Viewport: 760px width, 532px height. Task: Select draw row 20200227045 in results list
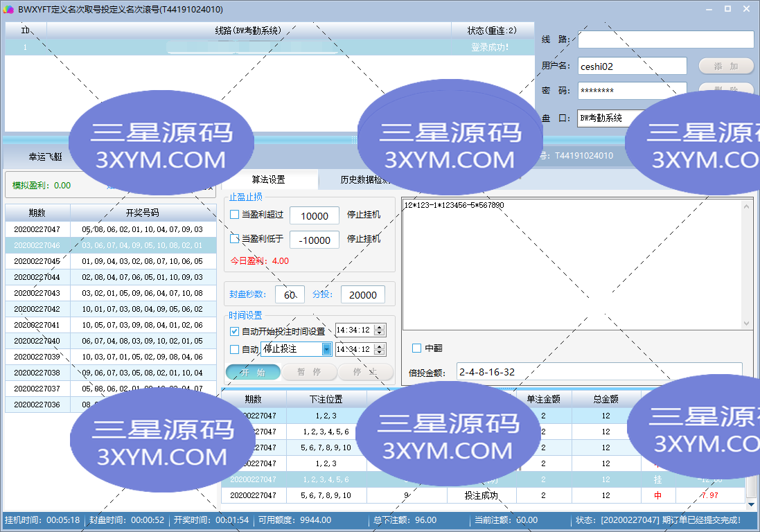(111, 261)
